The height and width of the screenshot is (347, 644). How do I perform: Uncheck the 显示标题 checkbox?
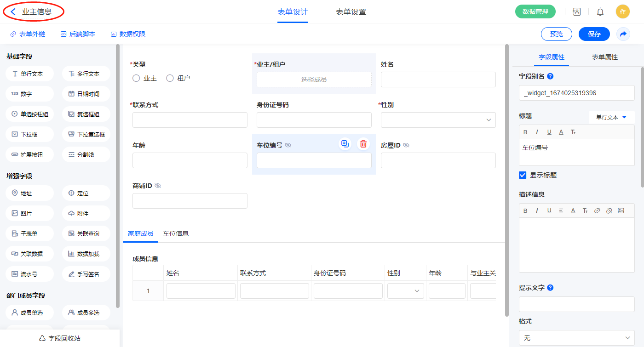[x=523, y=175]
